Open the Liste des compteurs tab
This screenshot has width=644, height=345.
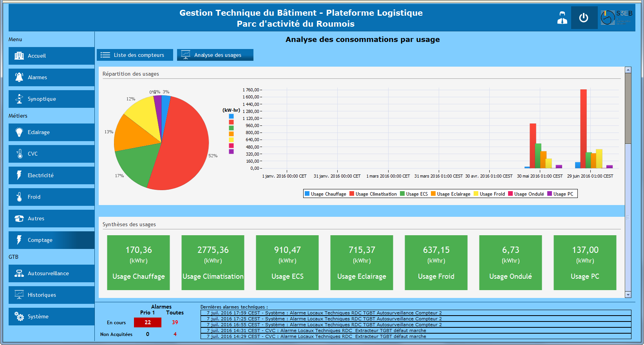tap(135, 55)
